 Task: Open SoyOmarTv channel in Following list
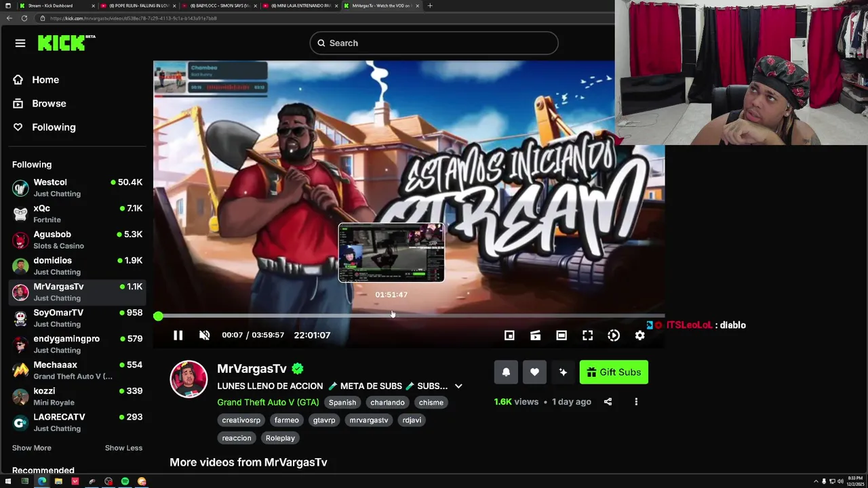[77, 319]
